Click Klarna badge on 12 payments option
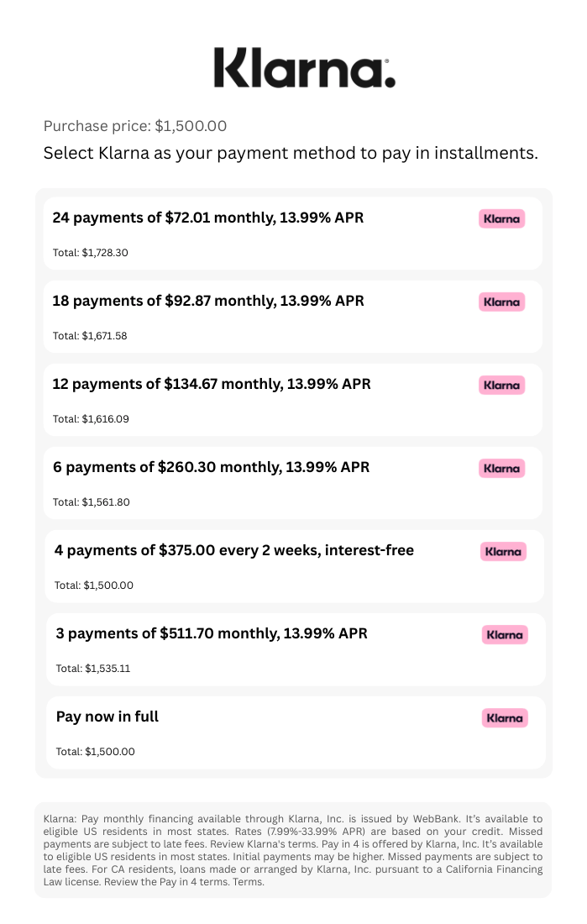The width and height of the screenshot is (587, 924). point(501,385)
